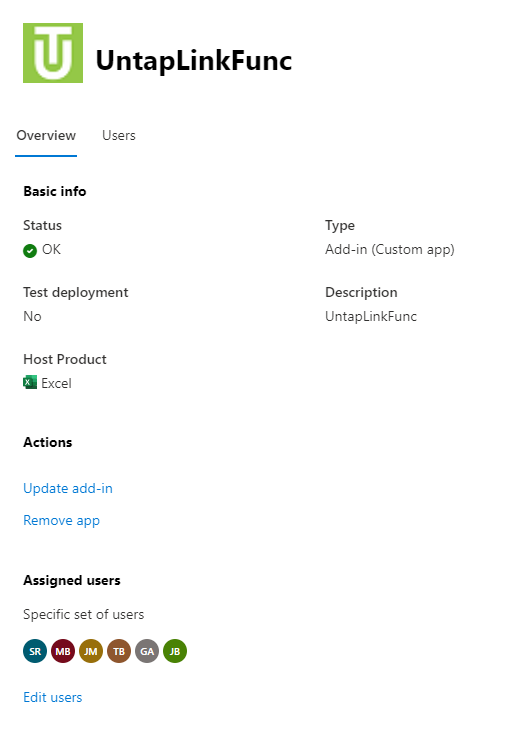Select the JB user avatar
Viewport: 531px width, 737px height.
[175, 651]
